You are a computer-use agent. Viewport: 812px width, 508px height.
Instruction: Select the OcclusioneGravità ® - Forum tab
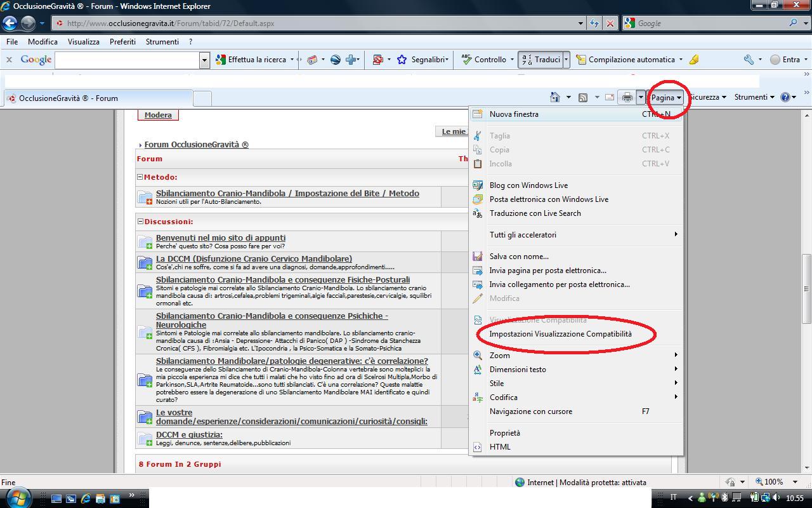(98, 98)
